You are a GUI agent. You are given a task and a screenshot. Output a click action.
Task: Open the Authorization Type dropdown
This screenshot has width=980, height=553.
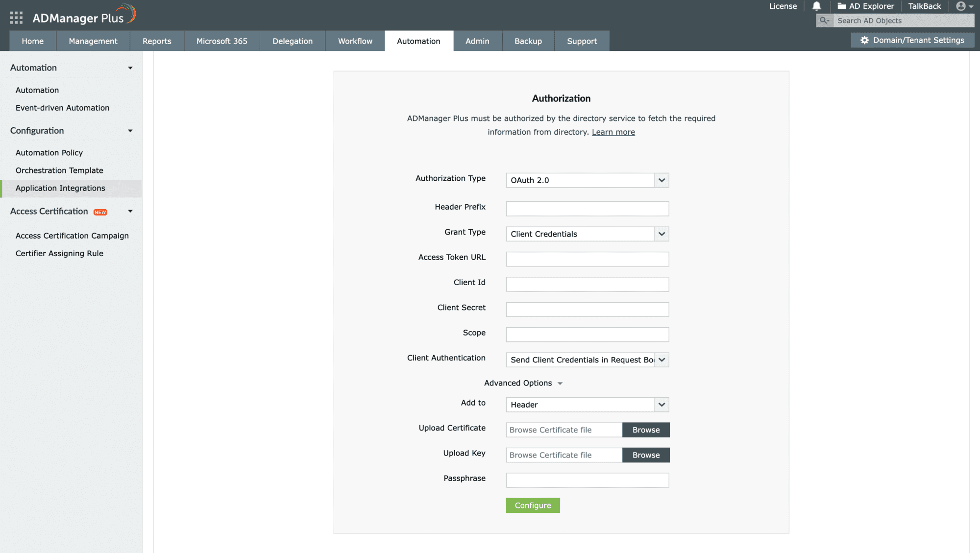pyautogui.click(x=661, y=180)
